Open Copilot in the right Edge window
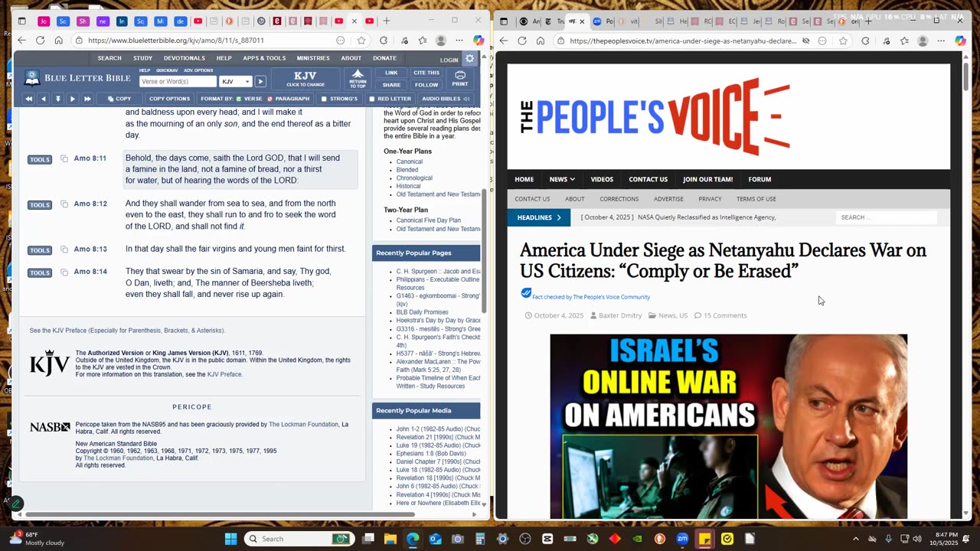 [960, 41]
